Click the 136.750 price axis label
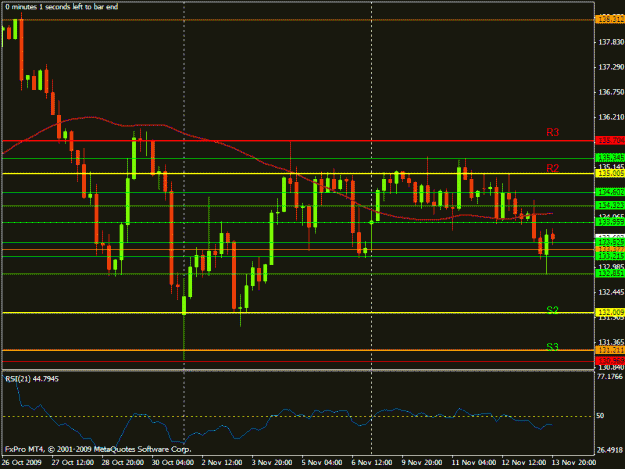This screenshot has height=469, width=625. pyautogui.click(x=611, y=92)
